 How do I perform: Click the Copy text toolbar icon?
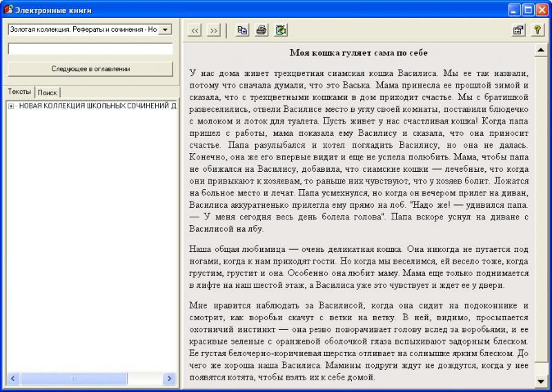click(x=242, y=30)
